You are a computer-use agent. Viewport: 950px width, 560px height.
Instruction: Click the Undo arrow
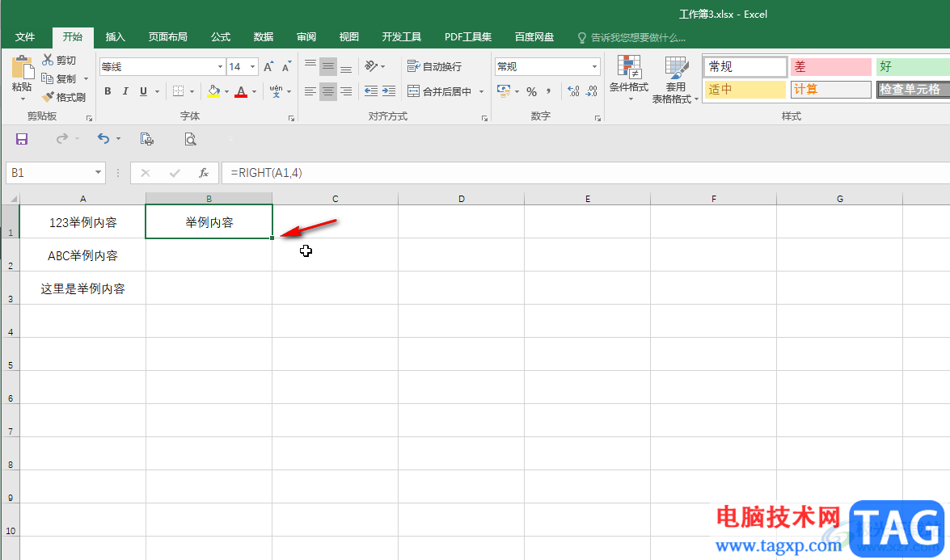coord(103,139)
